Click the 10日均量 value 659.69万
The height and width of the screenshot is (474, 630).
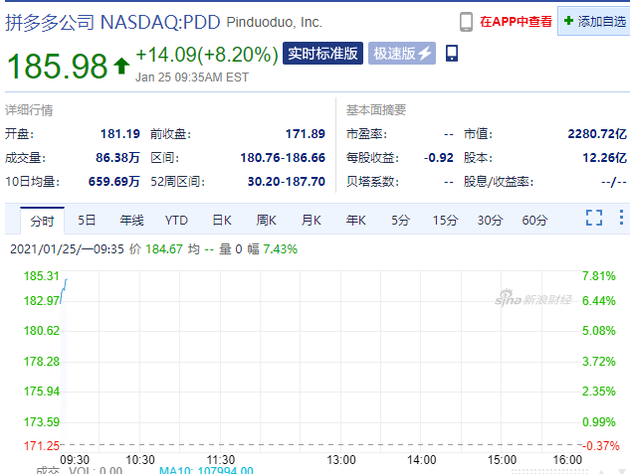pos(114,182)
